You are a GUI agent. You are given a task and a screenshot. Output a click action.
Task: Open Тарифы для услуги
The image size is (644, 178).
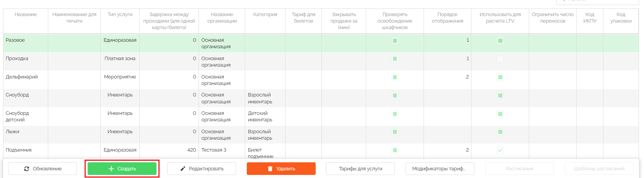(x=360, y=169)
